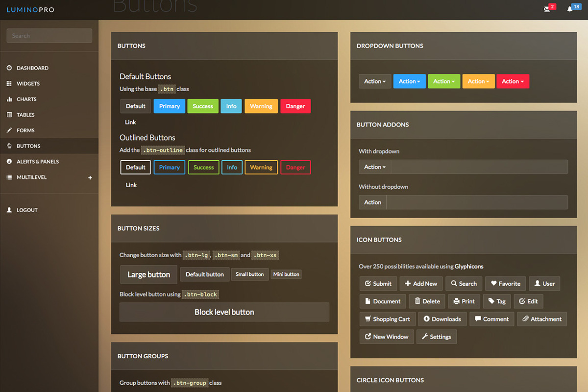The image size is (588, 392).
Task: Click the Submit icon button
Action: point(378,284)
